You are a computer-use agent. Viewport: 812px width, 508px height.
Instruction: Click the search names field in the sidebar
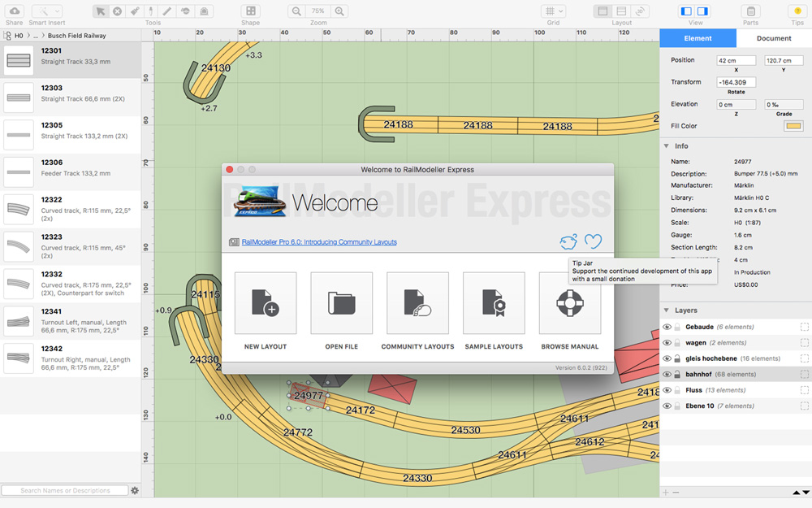pos(65,490)
